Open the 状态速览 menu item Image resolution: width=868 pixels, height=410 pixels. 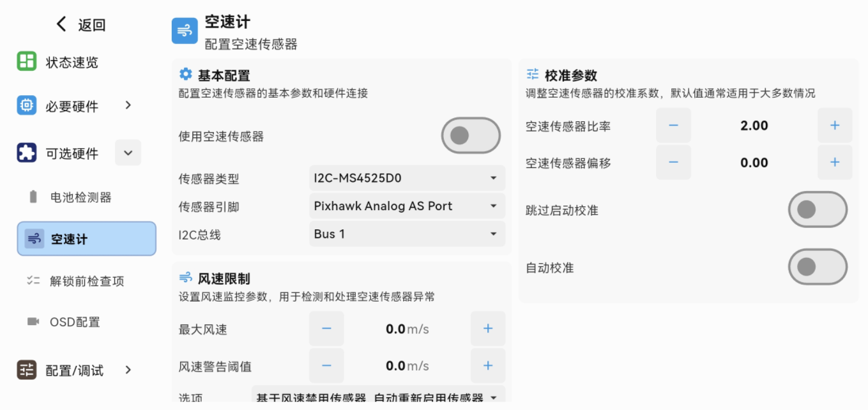pos(72,63)
